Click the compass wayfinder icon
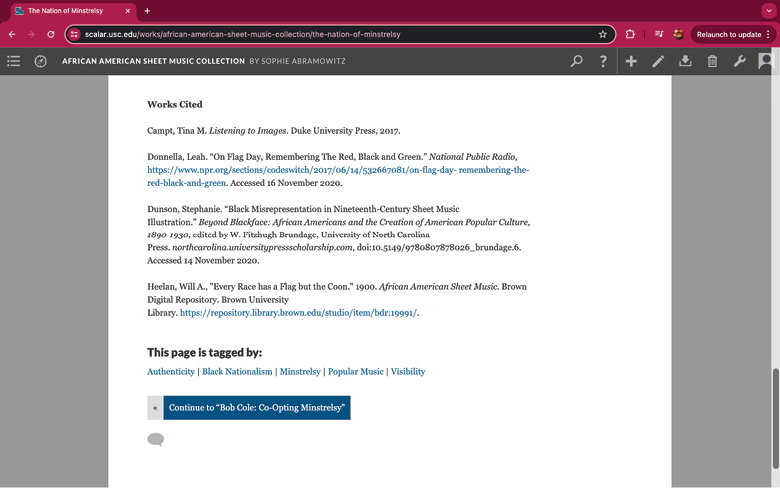Screen dimensions: 780x488 point(41,61)
